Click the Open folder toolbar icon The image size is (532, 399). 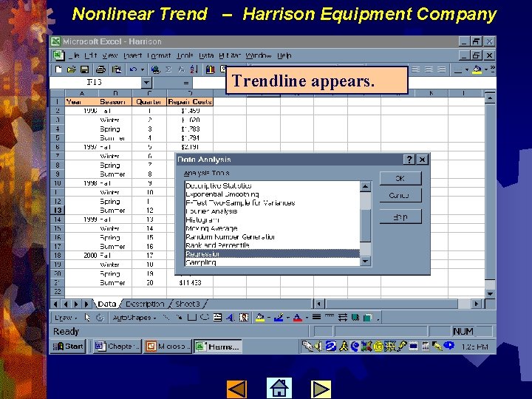point(71,69)
